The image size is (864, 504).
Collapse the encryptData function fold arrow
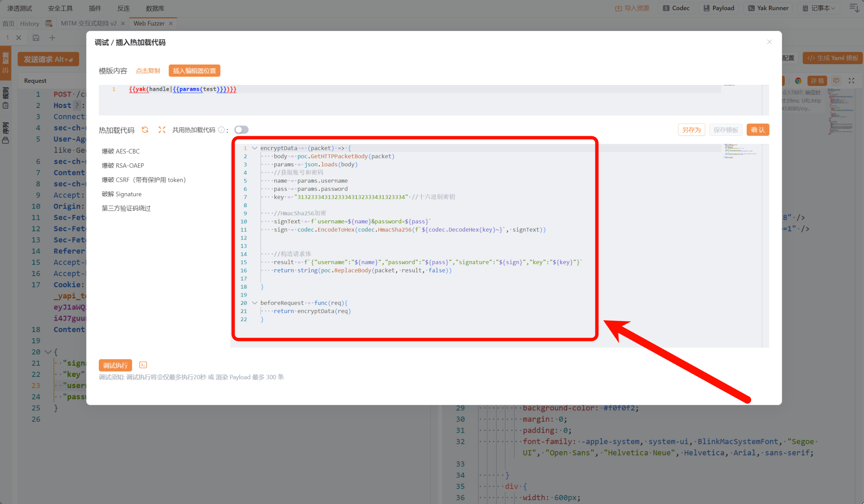pyautogui.click(x=255, y=148)
